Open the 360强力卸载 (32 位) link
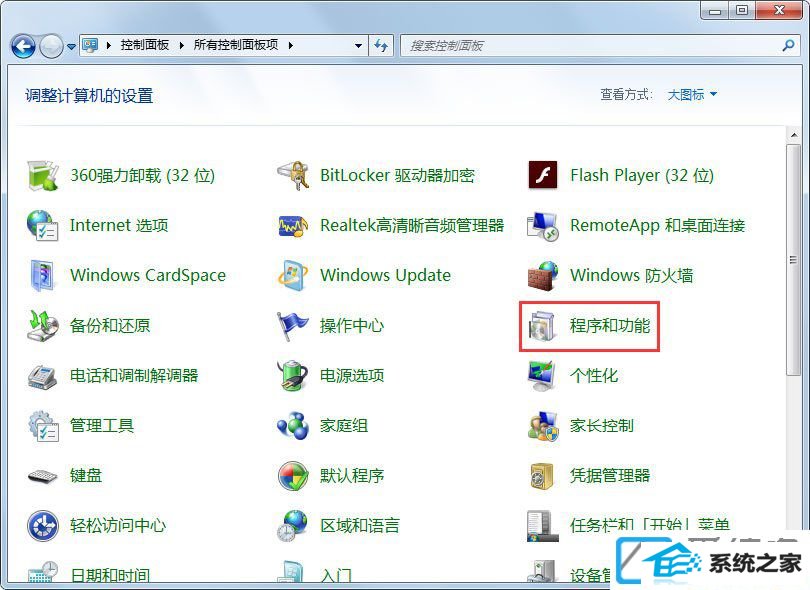Image resolution: width=810 pixels, height=590 pixels. pyautogui.click(x=143, y=176)
